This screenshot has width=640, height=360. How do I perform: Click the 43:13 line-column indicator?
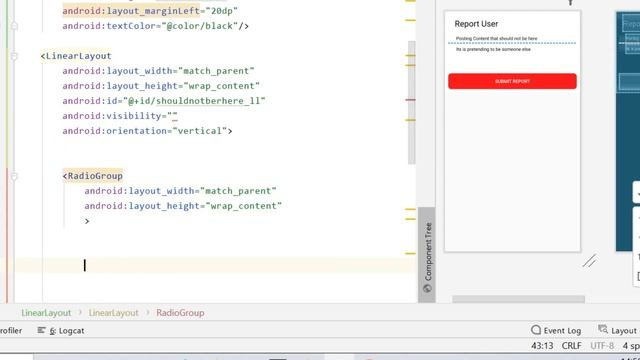[542, 346]
